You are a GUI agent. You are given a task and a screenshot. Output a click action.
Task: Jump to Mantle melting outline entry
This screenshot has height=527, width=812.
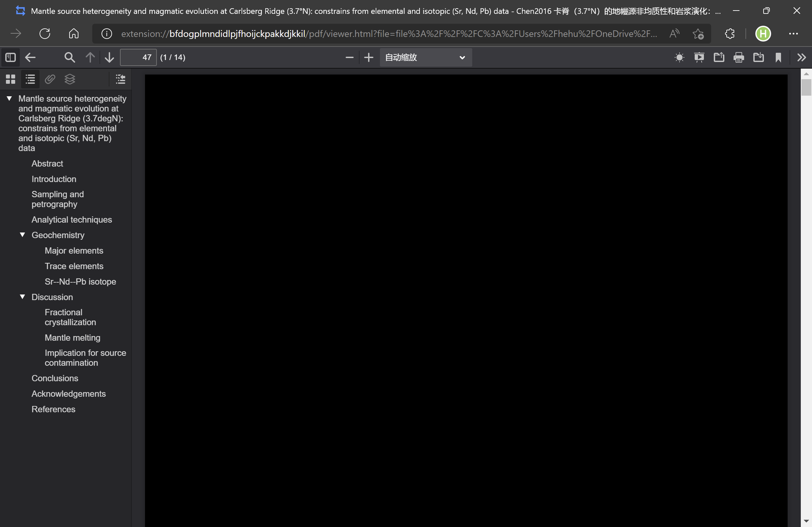pos(72,338)
